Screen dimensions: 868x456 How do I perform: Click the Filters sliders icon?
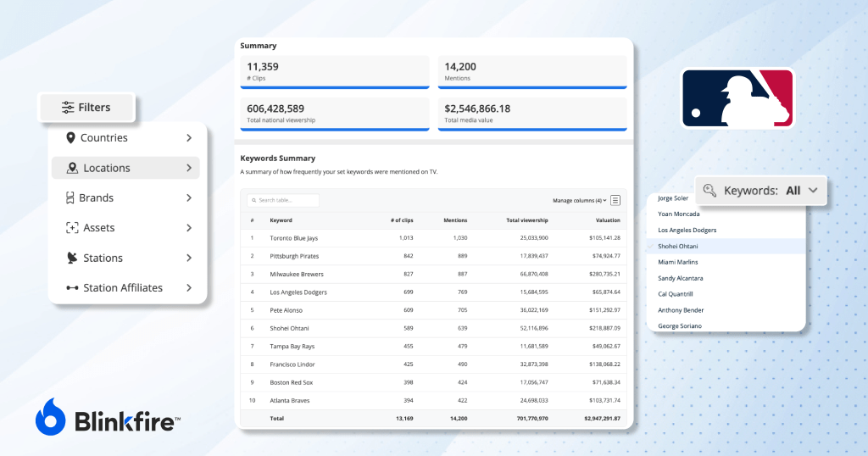click(x=68, y=108)
